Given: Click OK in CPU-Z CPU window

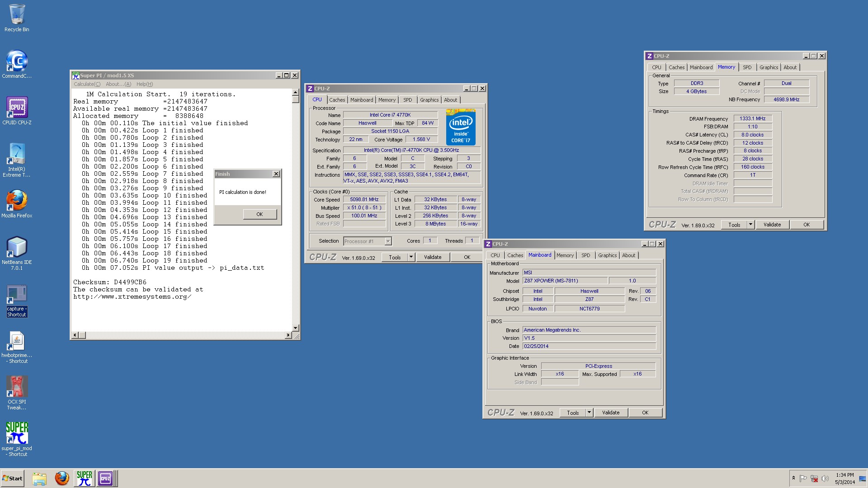Looking at the screenshot, I should pos(467,257).
